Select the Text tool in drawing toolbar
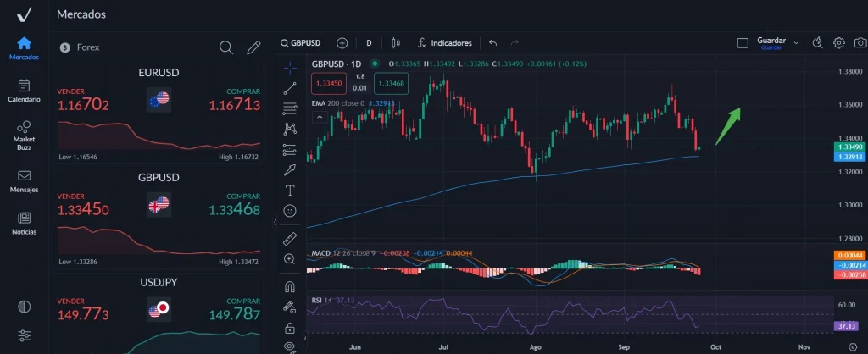Viewport: 868px width, 354px height. [290, 190]
